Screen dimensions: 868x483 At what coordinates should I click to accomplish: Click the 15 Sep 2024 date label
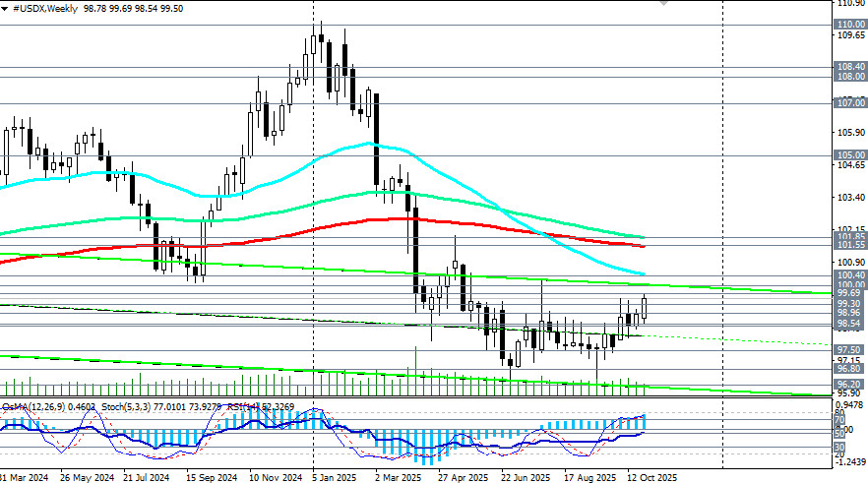tap(212, 477)
